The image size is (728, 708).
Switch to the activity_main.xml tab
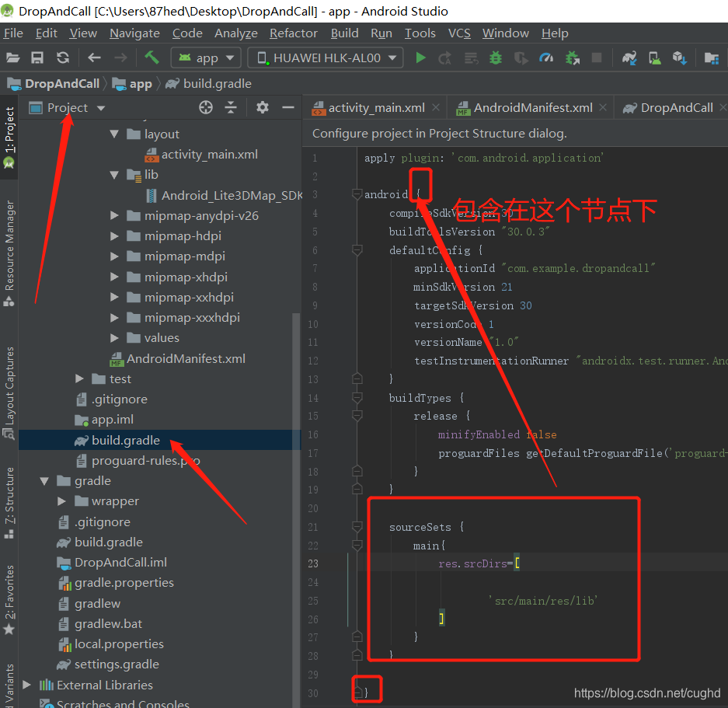pyautogui.click(x=376, y=108)
